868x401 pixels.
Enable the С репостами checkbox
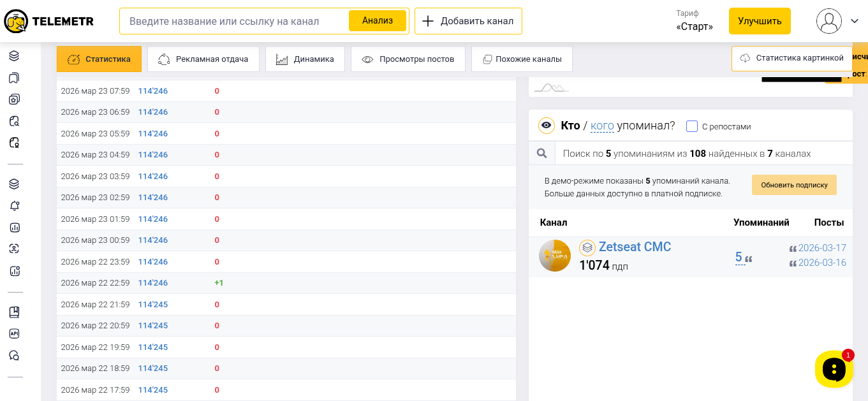pos(692,126)
